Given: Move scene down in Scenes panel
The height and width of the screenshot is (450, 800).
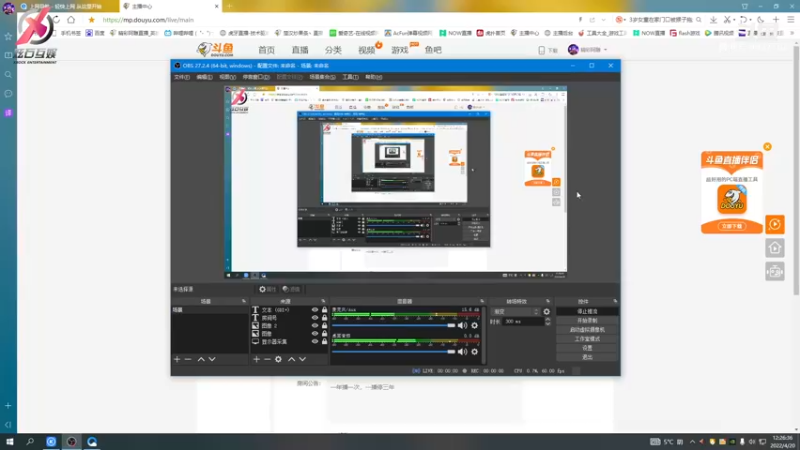Looking at the screenshot, I should 212,359.
